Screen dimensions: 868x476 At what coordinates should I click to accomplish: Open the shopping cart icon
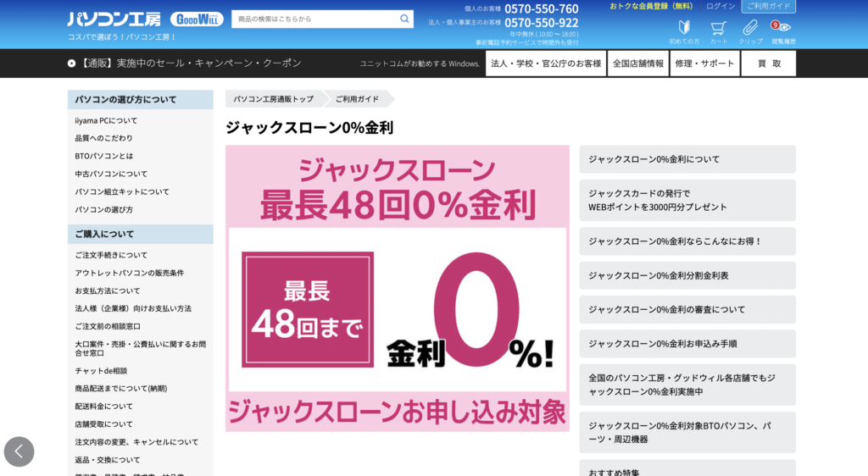pos(719,32)
